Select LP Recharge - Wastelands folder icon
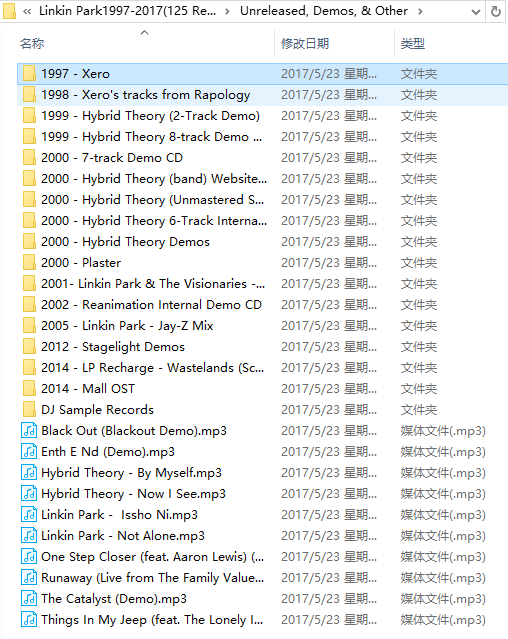 (x=29, y=368)
